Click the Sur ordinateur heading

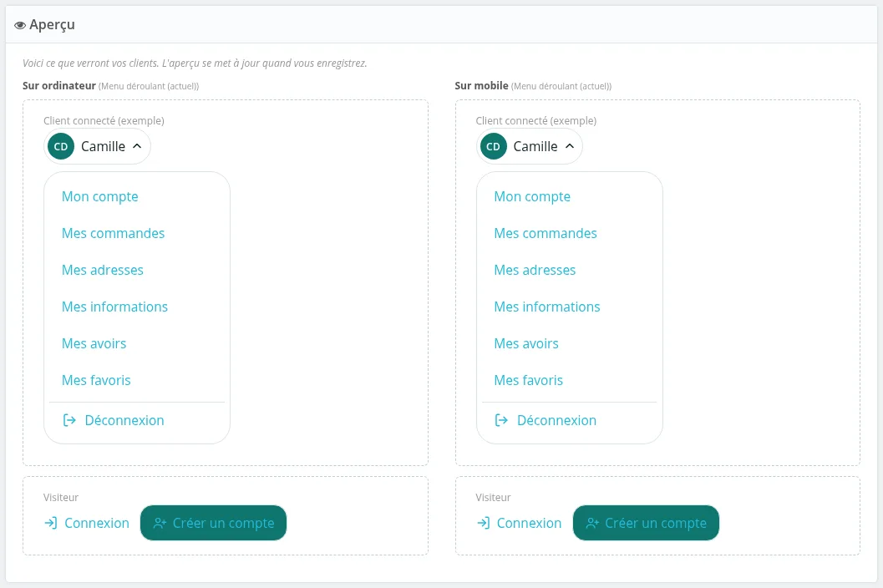point(59,85)
